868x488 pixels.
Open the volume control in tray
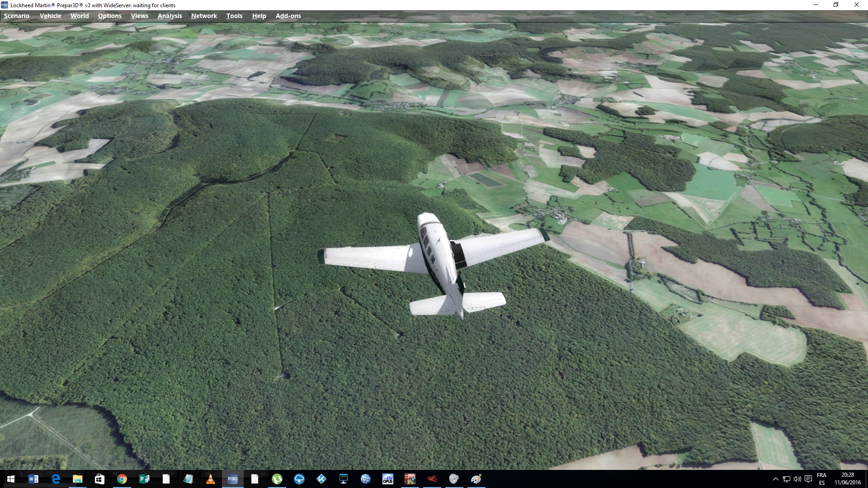click(x=797, y=479)
